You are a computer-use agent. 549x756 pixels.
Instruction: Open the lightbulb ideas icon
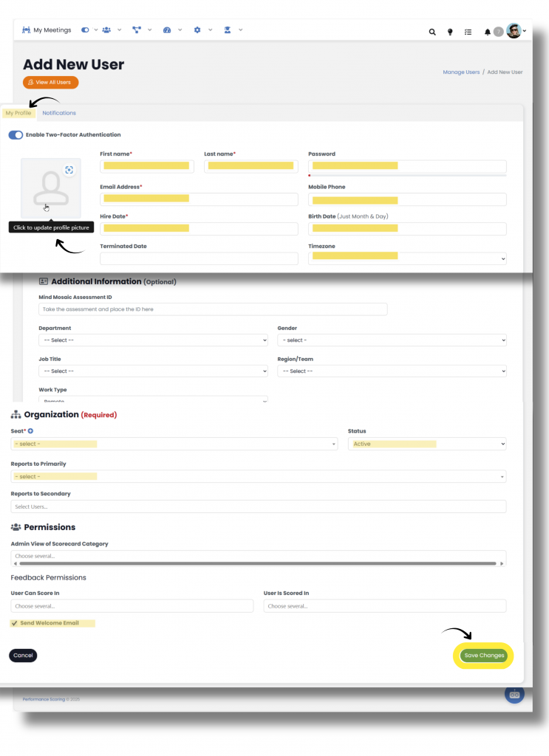(450, 32)
